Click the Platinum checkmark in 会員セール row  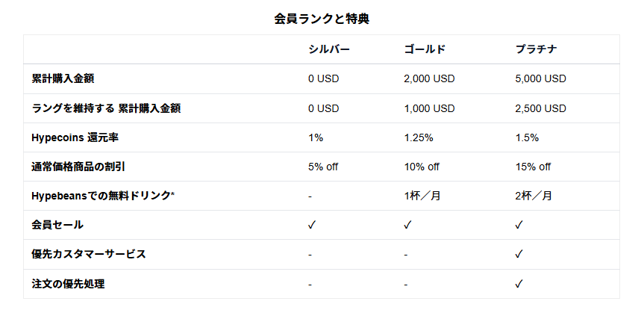(x=519, y=225)
